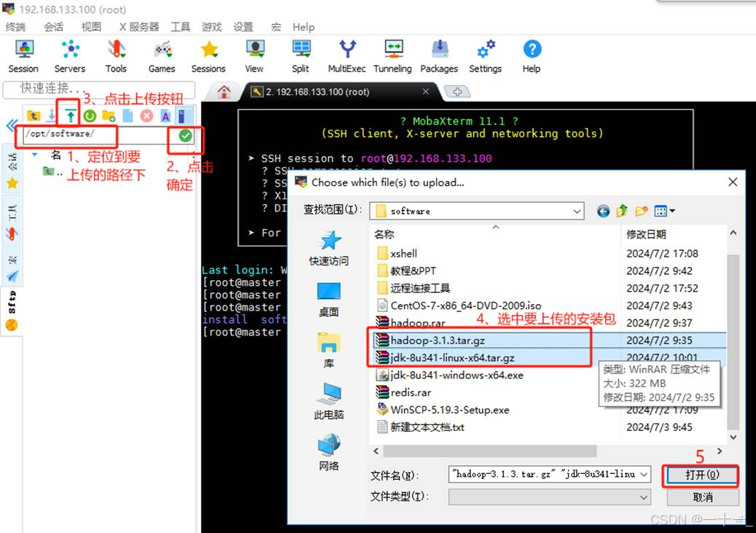Expand the 查找范围 software folder dropdown

click(x=577, y=211)
